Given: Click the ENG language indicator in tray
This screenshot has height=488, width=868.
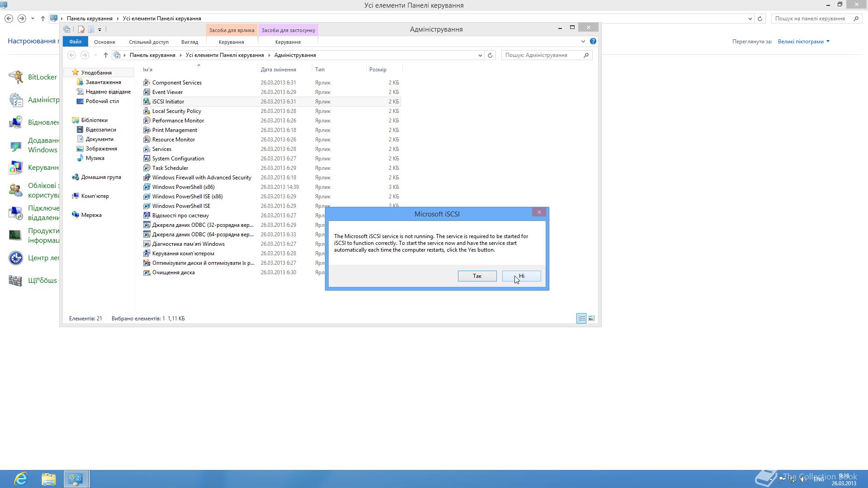Looking at the screenshot, I should tap(819, 479).
